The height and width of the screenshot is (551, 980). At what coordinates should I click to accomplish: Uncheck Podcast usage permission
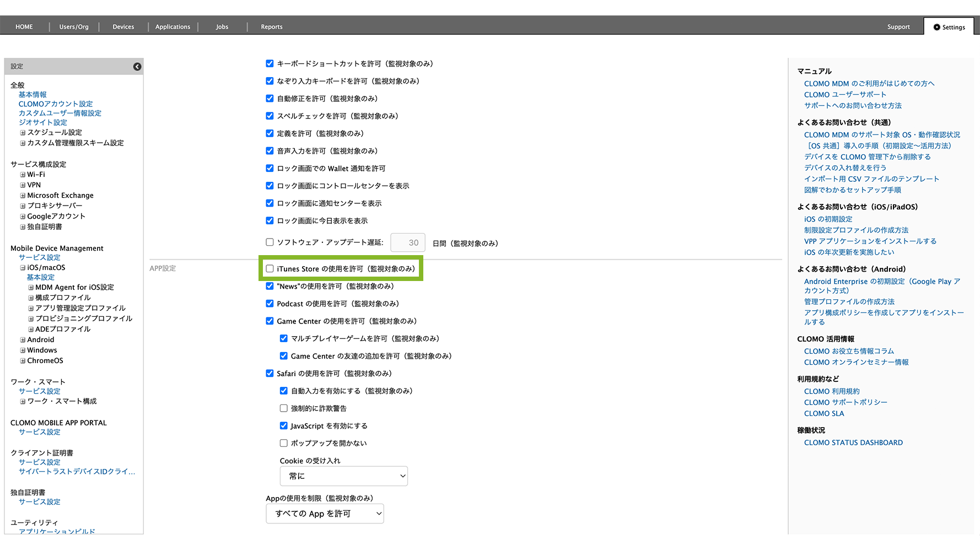point(270,304)
